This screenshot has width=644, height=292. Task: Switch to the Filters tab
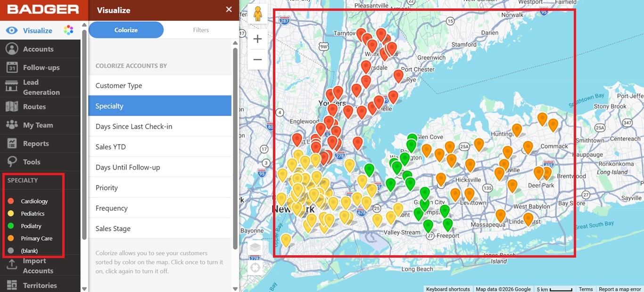tap(201, 30)
